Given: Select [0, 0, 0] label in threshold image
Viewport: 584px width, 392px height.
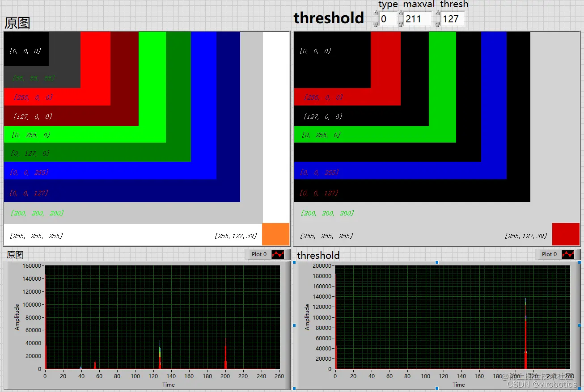Looking at the screenshot, I should [315, 51].
